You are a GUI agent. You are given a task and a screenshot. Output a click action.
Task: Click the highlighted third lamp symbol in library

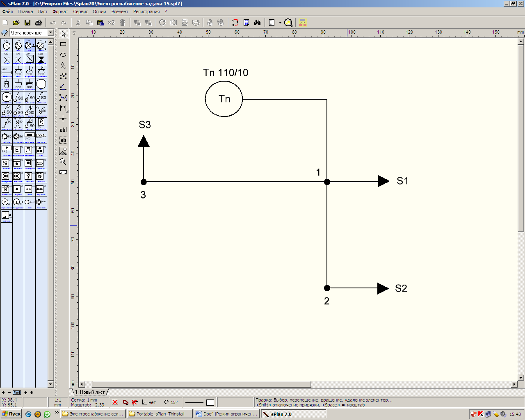pyautogui.click(x=30, y=45)
